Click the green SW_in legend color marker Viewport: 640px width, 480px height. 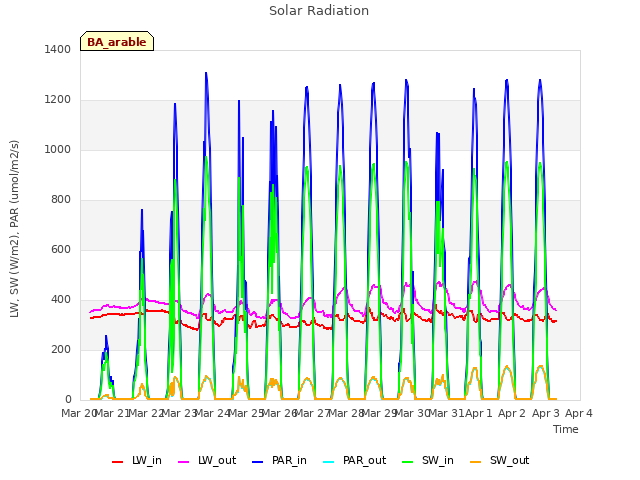tap(407, 462)
